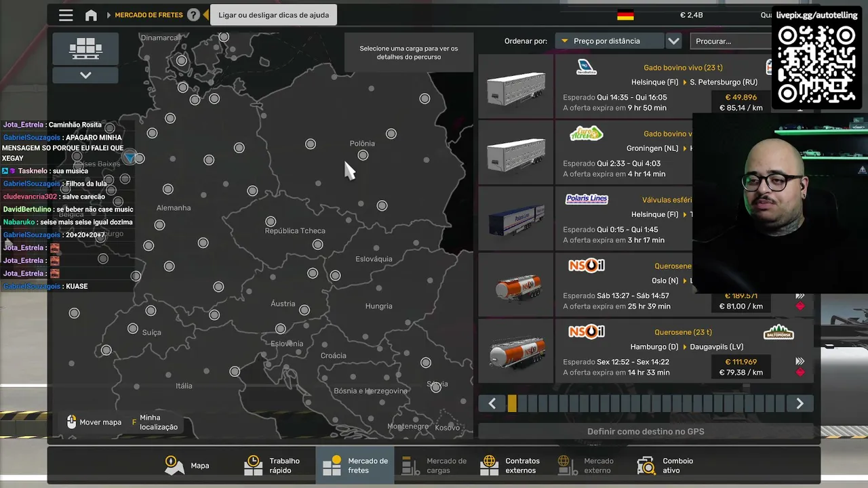
Task: Click the 'República Tcheca' map label
Action: tap(295, 230)
